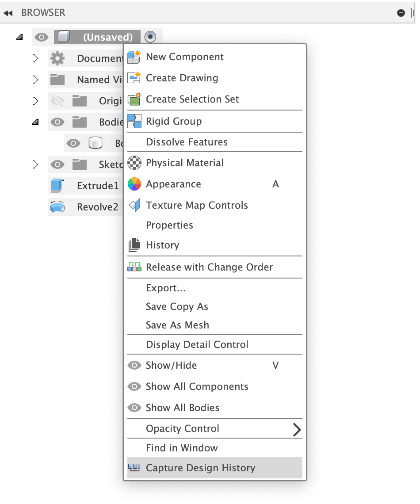This screenshot has height=504, width=420.
Task: Select the Extrude1 feature in browser
Action: [98, 186]
